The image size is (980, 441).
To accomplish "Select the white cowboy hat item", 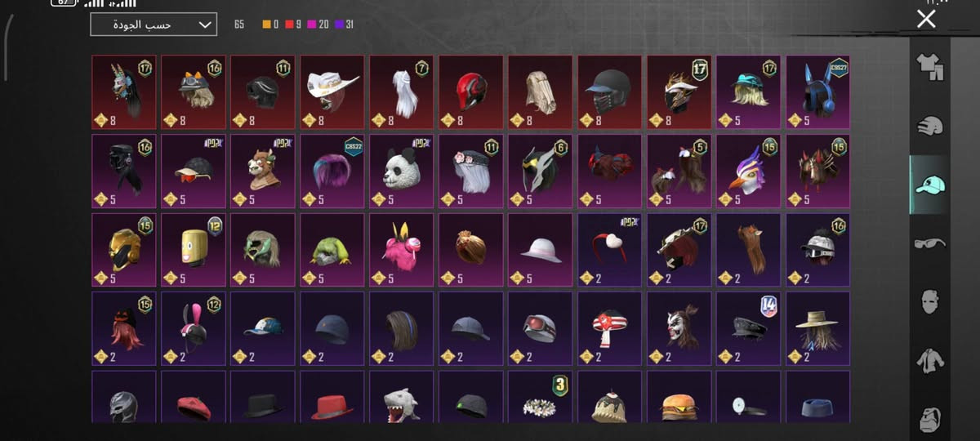I will pyautogui.click(x=332, y=92).
